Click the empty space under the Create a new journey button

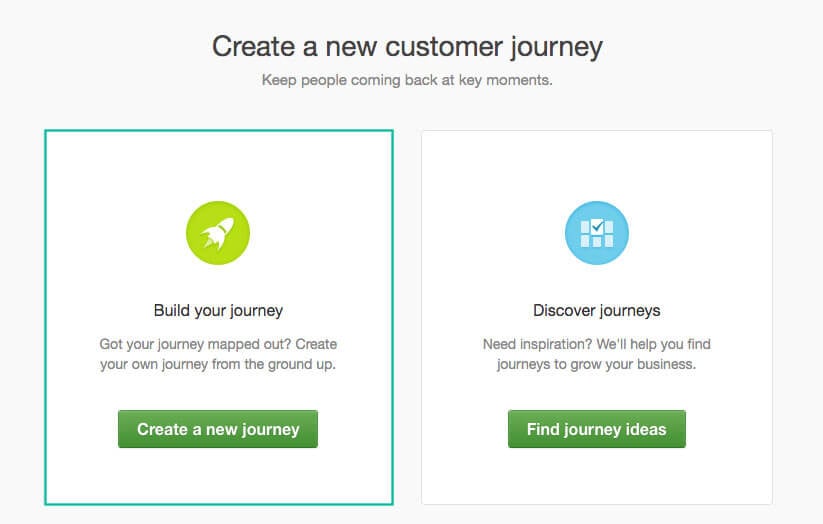coord(218,476)
